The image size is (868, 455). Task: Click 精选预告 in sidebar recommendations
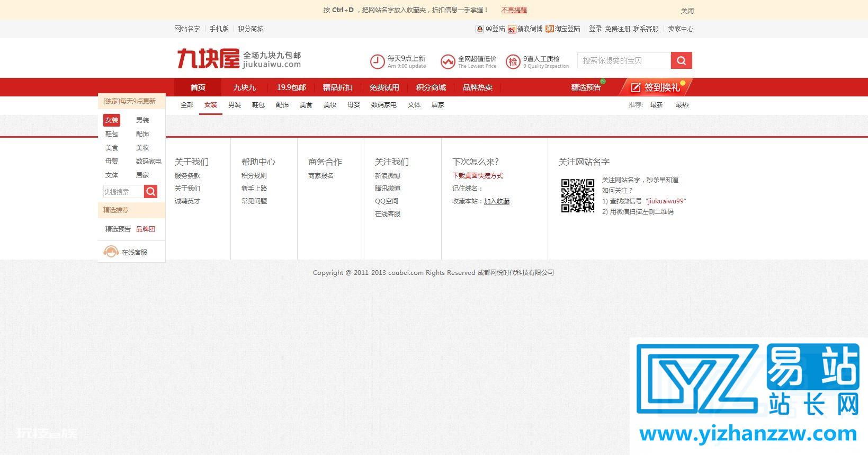tap(118, 229)
